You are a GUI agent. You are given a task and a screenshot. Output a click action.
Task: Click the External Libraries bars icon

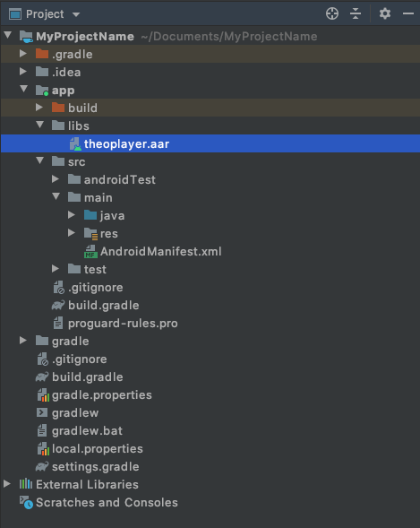coord(26,484)
